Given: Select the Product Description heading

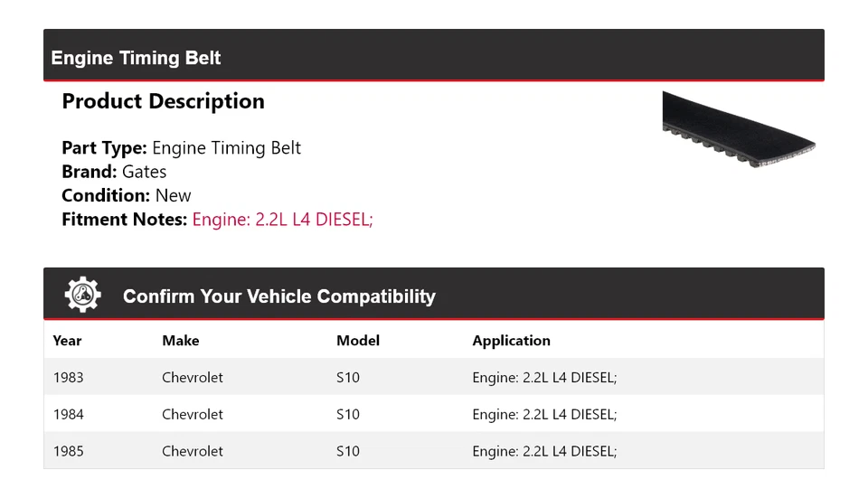Looking at the screenshot, I should coord(163,101).
